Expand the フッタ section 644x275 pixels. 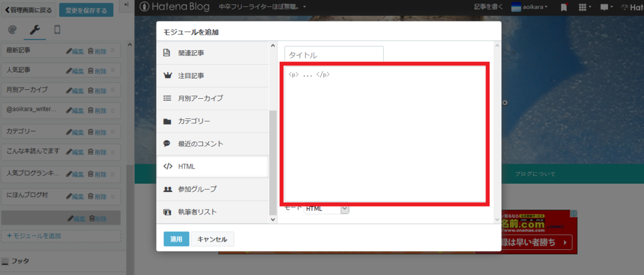[x=63, y=261]
